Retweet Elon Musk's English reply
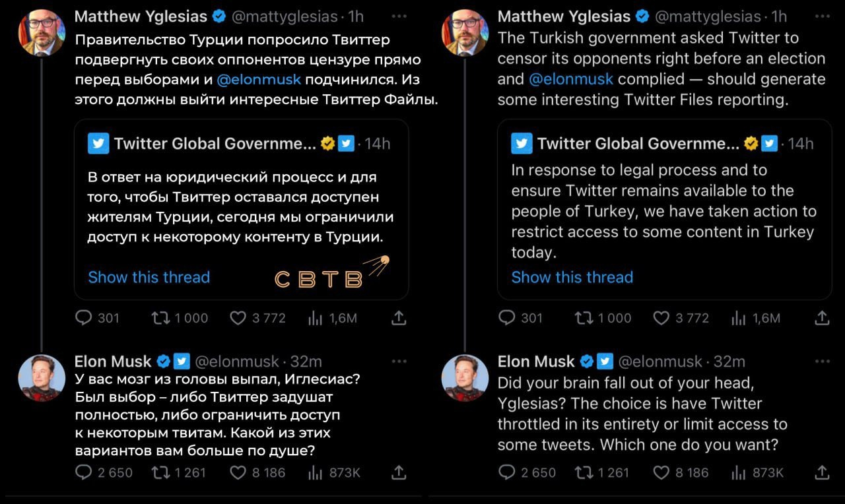 click(x=583, y=472)
